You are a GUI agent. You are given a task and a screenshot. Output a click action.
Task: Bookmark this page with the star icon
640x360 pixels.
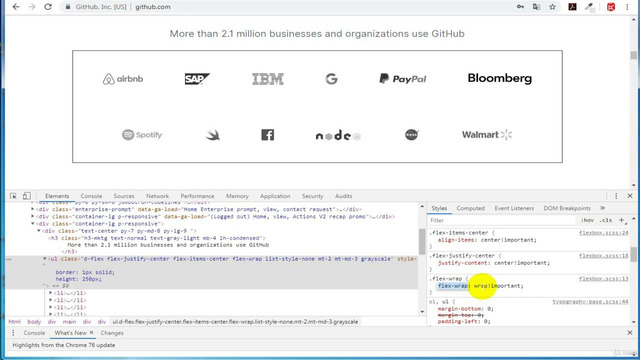[552, 7]
